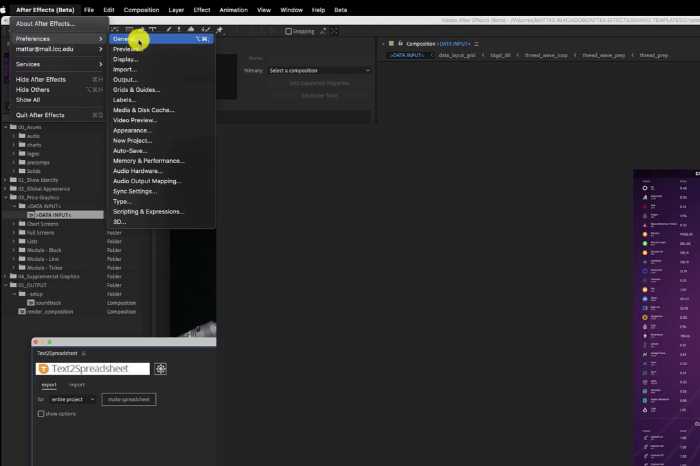The width and height of the screenshot is (700, 466).
Task: Open 3D preferences
Action: pos(162,222)
